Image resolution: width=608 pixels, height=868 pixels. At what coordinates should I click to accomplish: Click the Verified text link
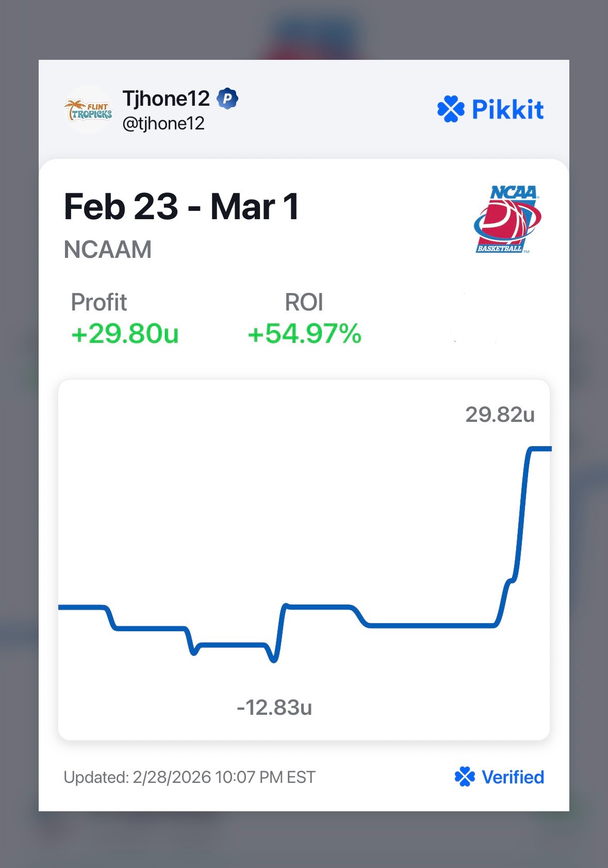click(513, 777)
